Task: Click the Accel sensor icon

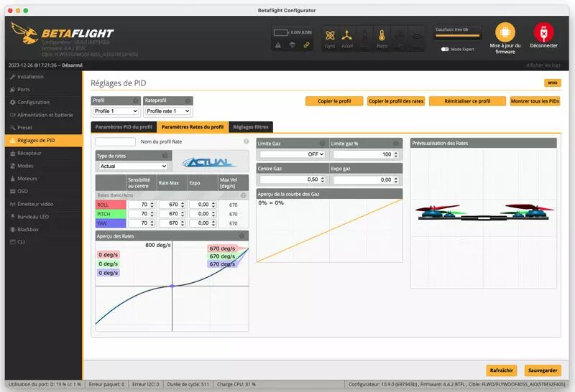Action: [346, 35]
